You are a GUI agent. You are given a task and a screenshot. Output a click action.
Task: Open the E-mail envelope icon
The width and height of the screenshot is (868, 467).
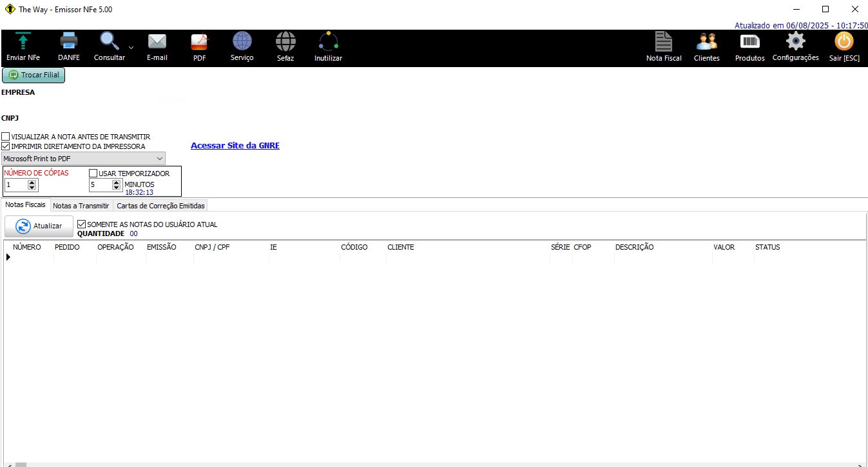(x=157, y=43)
